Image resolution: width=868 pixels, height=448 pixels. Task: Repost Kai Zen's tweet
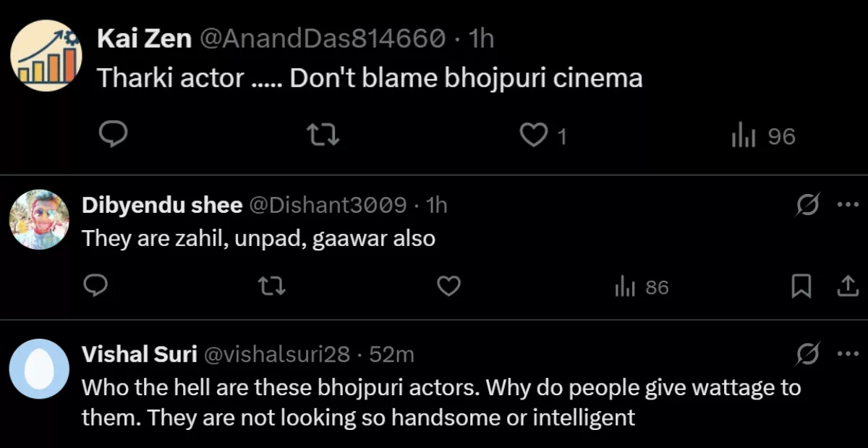point(323,135)
